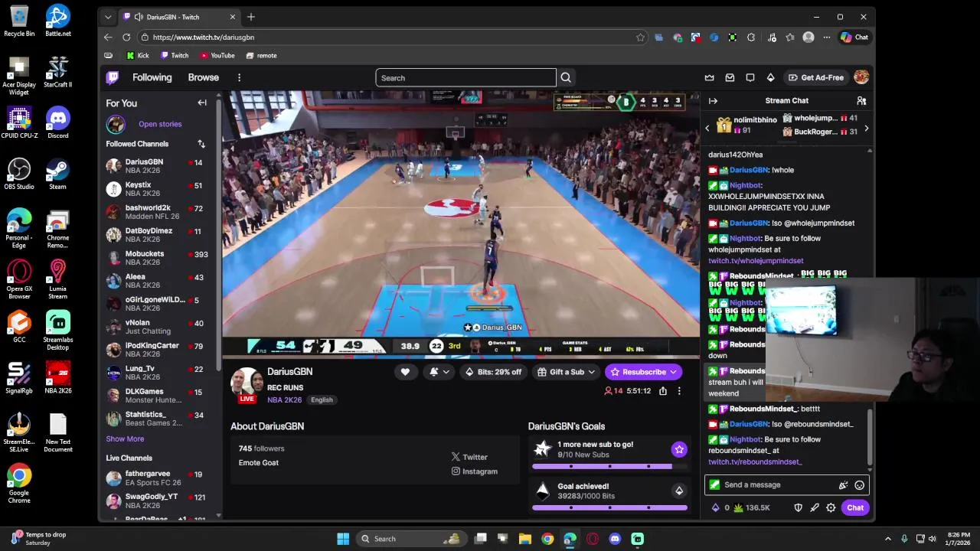Click the 136.5K channel points balance
The image size is (980, 551).
pyautogui.click(x=751, y=507)
